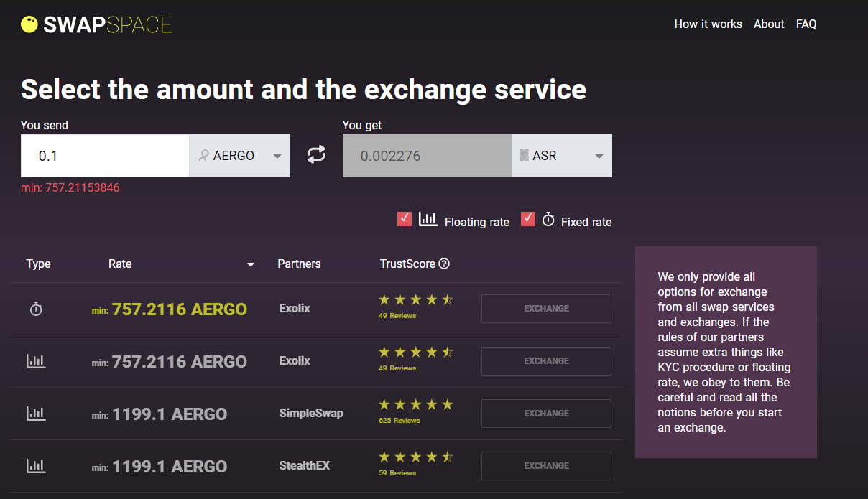The height and width of the screenshot is (499, 868).
Task: Open the About page
Action: [x=769, y=24]
